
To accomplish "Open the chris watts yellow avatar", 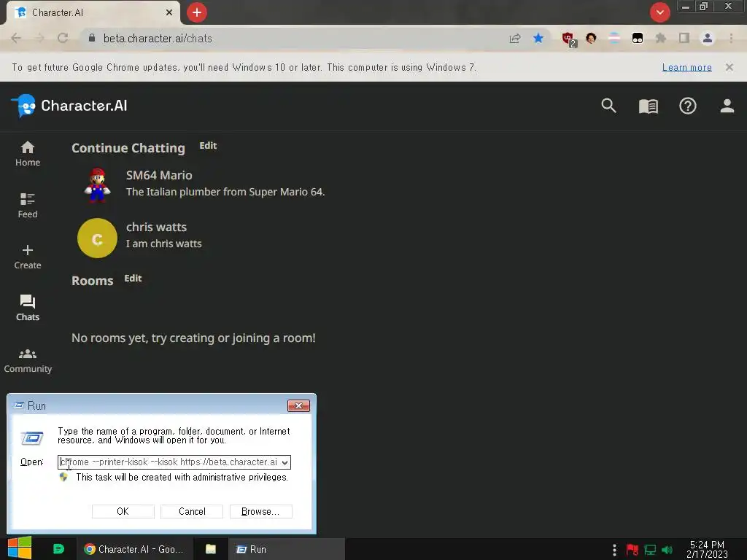I will click(97, 238).
